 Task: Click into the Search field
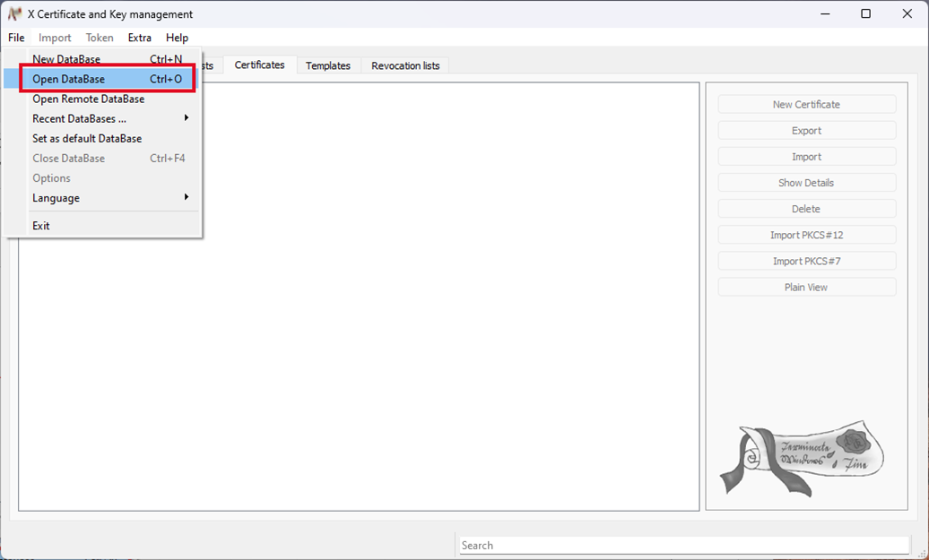click(683, 545)
